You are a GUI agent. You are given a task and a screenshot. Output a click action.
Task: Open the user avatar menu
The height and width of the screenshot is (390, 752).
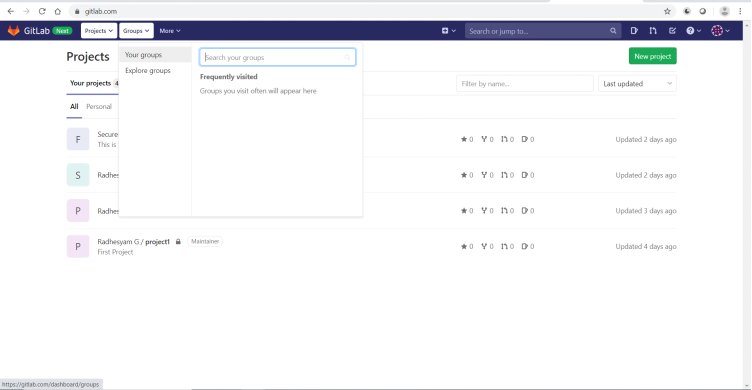(720, 31)
